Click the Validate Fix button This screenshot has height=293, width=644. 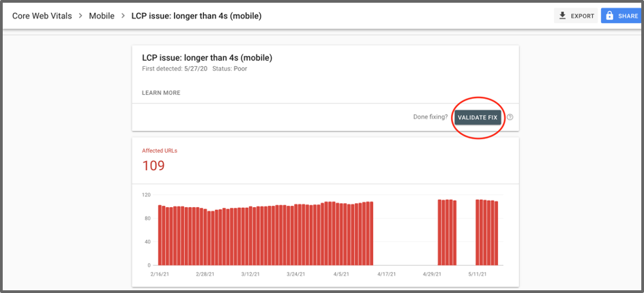[478, 117]
